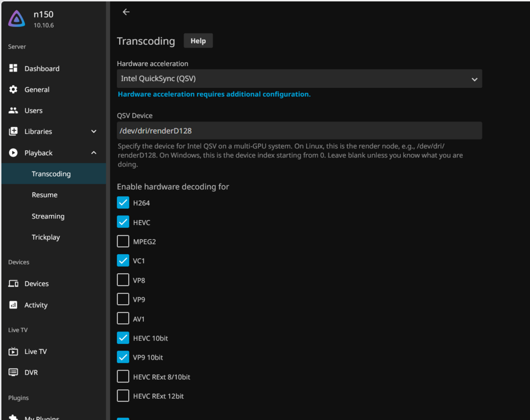
Task: Click the Jellyfin logo icon
Action: [x=17, y=18]
